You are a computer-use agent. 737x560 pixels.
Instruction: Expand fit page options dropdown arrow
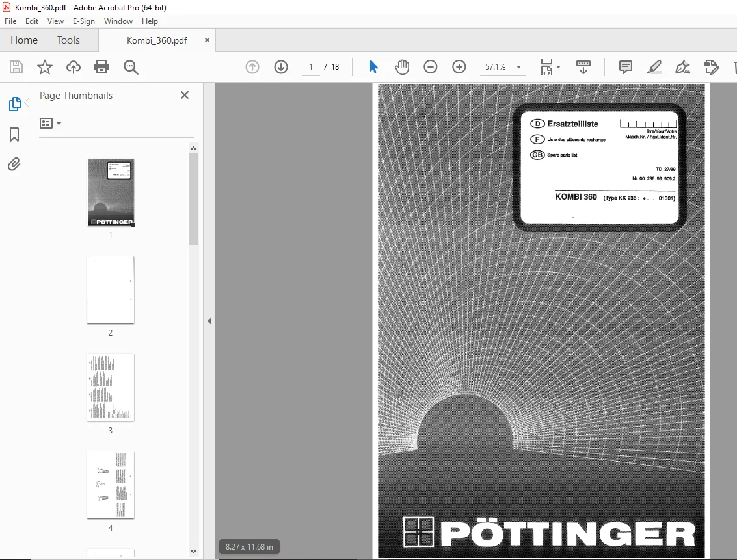[x=558, y=67]
